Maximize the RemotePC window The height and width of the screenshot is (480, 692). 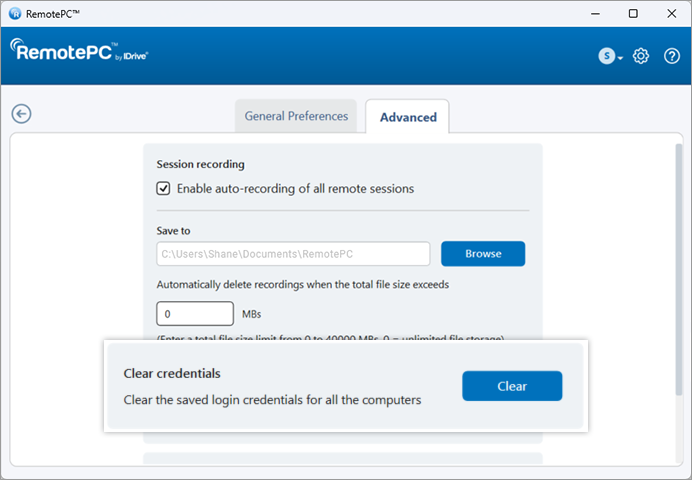click(633, 14)
